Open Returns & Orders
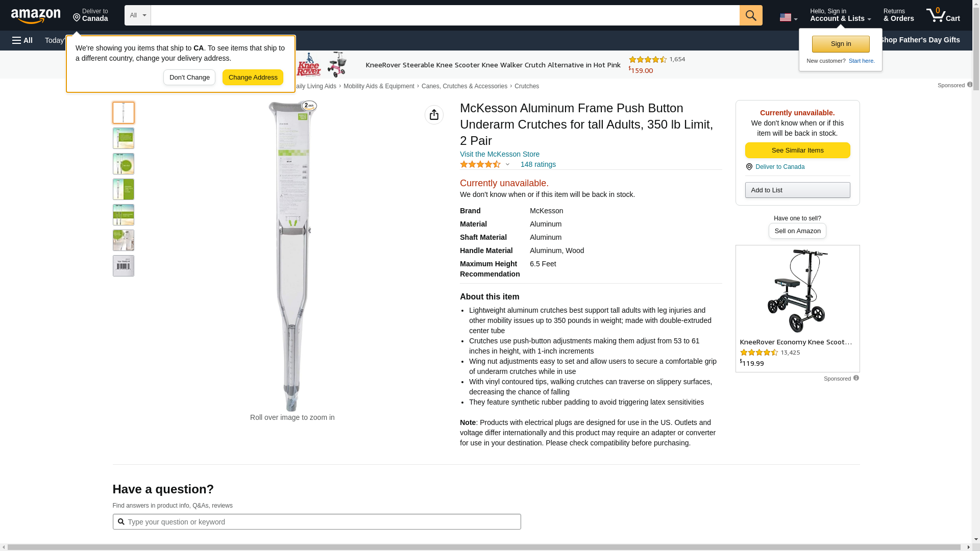This screenshot has height=551, width=980. tap(898, 15)
